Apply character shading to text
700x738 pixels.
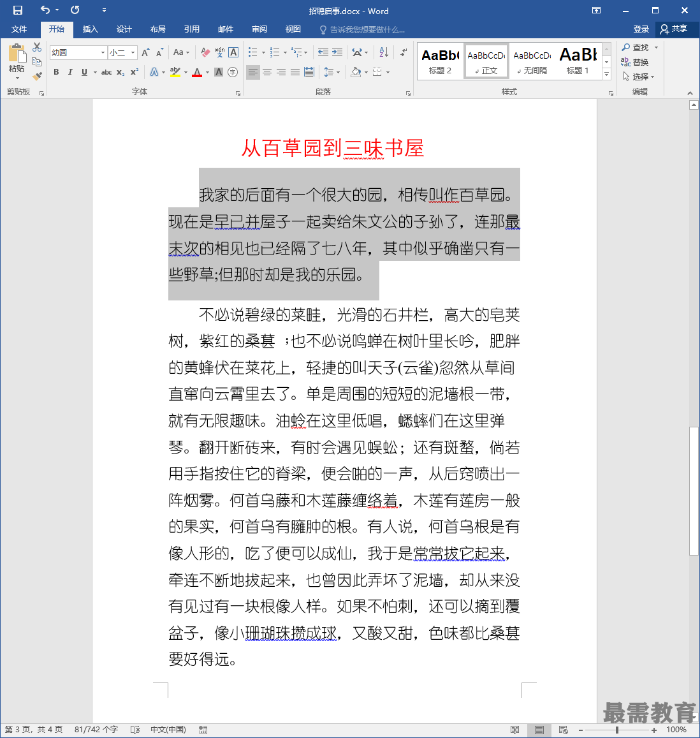point(219,72)
